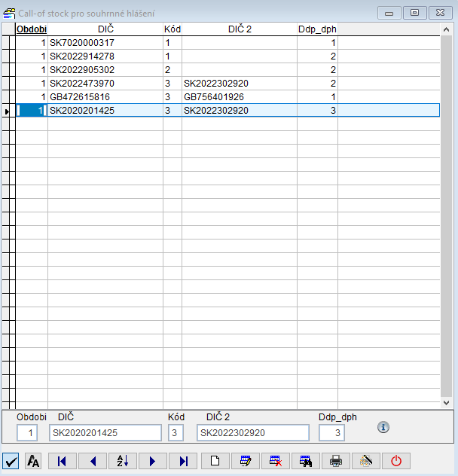Sort by the Obdobi column header

(32, 29)
